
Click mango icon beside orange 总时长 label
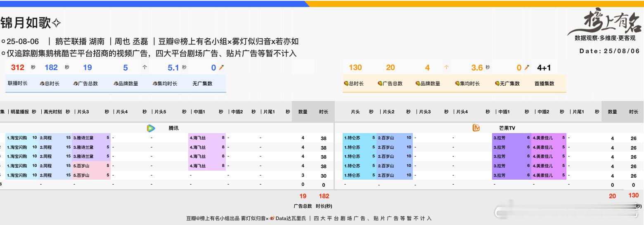346,84
